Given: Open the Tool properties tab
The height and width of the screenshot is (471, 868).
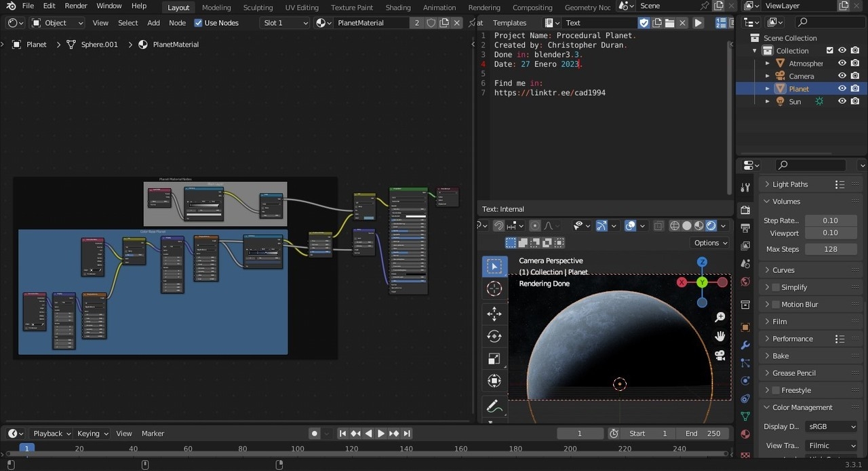Looking at the screenshot, I should 745,187.
